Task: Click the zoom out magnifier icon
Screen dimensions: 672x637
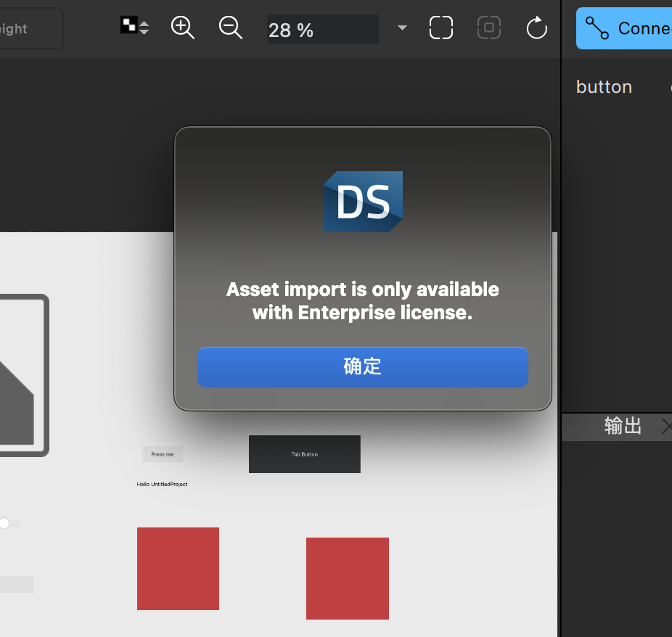Action: click(230, 28)
